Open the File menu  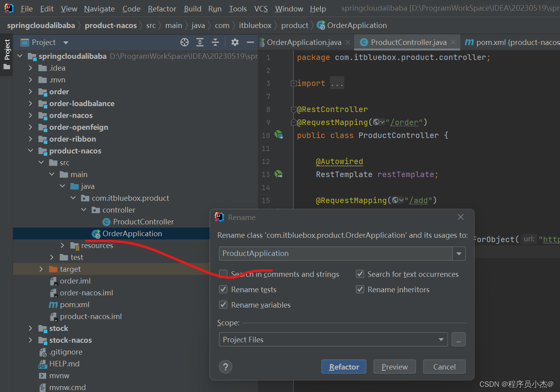(x=26, y=9)
